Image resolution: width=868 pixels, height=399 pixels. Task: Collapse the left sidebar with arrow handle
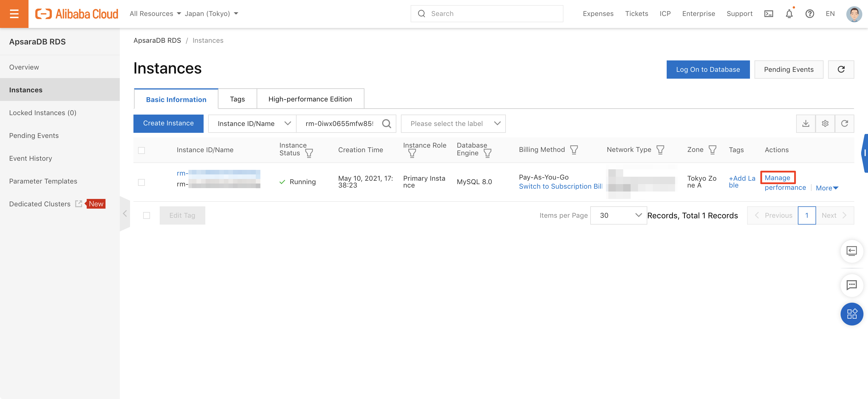click(x=125, y=213)
